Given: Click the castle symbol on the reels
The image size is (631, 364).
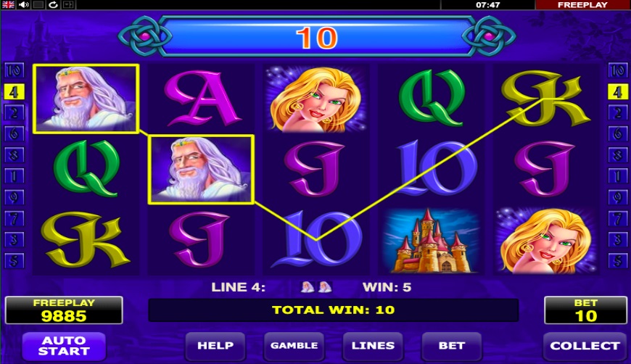Looking at the screenshot, I should click(x=432, y=240).
